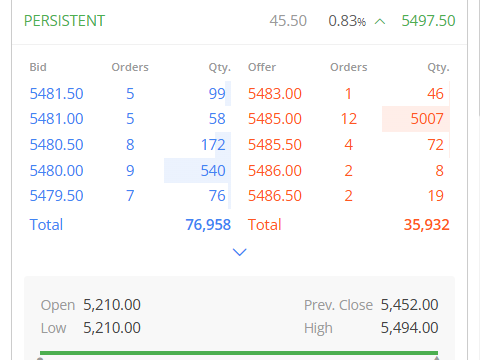Select bid price 5481.00
The height and width of the screenshot is (360, 480).
[56, 119]
